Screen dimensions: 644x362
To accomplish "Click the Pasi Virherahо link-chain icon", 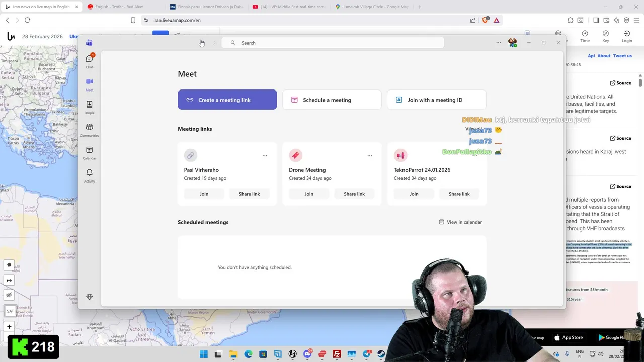I will pyautogui.click(x=190, y=155).
